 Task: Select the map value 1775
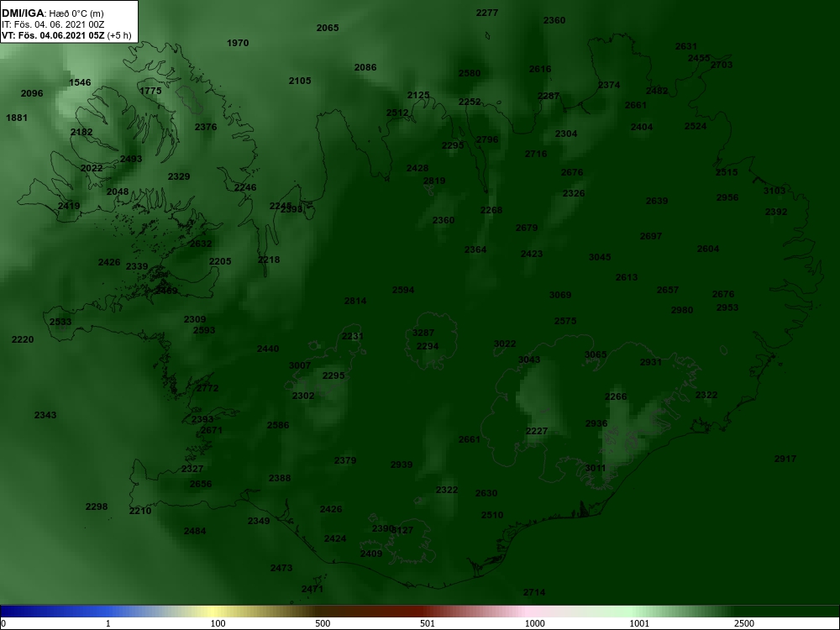[x=150, y=91]
